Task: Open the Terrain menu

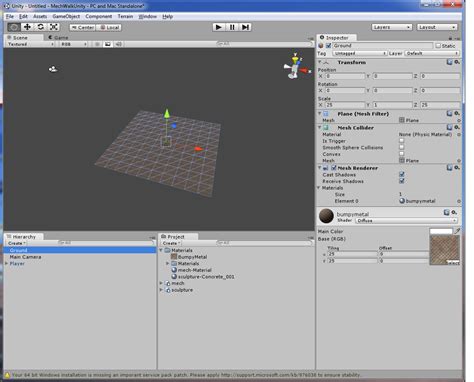Action: [x=125, y=16]
